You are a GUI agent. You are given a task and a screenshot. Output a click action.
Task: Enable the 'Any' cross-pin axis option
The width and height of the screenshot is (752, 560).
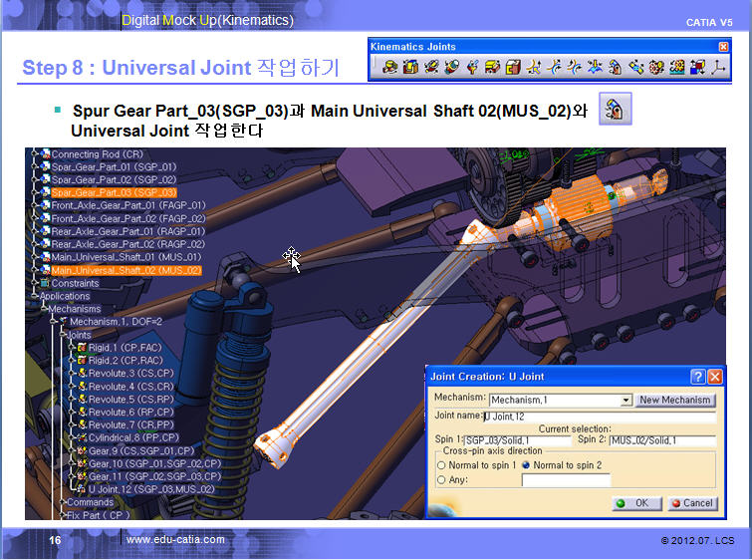tap(441, 480)
